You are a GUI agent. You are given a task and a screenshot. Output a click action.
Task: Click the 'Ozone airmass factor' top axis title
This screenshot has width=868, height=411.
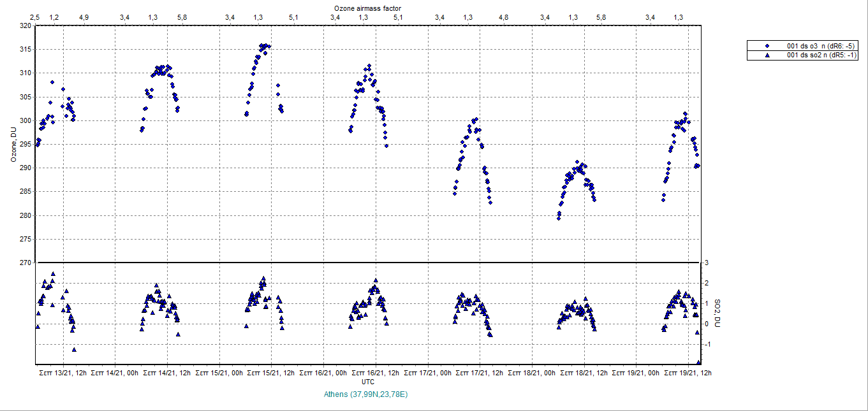click(367, 8)
